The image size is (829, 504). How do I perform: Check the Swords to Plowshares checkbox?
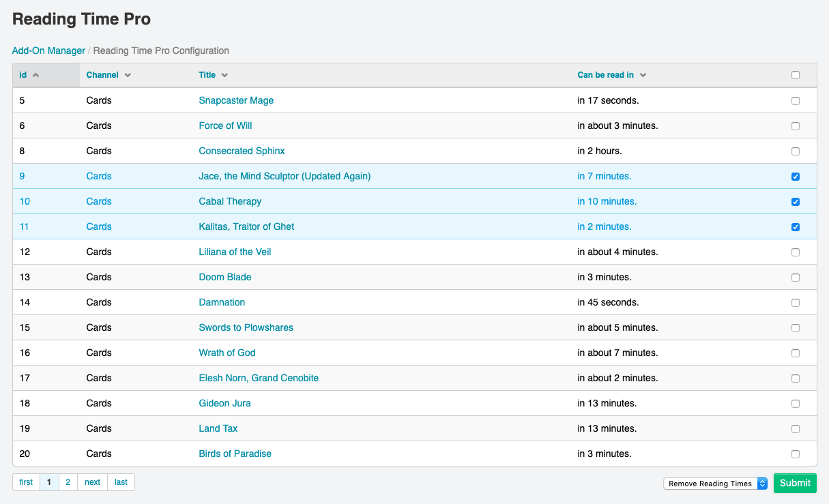(796, 328)
